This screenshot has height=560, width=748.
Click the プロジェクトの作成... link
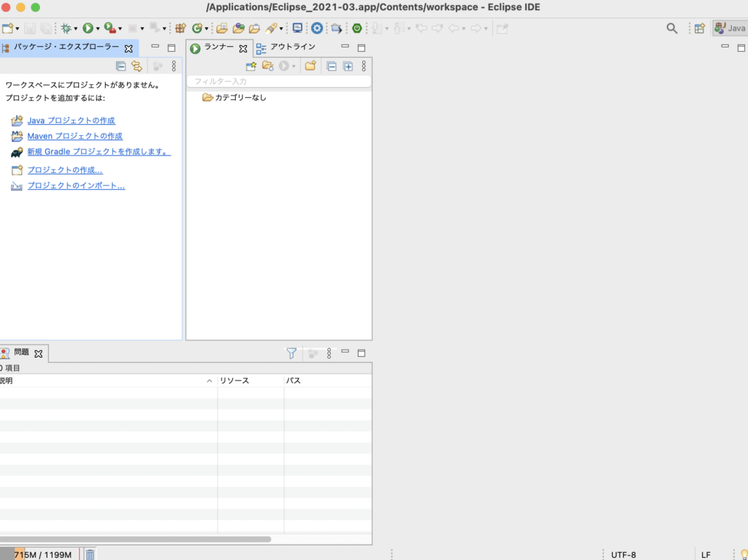pos(65,170)
